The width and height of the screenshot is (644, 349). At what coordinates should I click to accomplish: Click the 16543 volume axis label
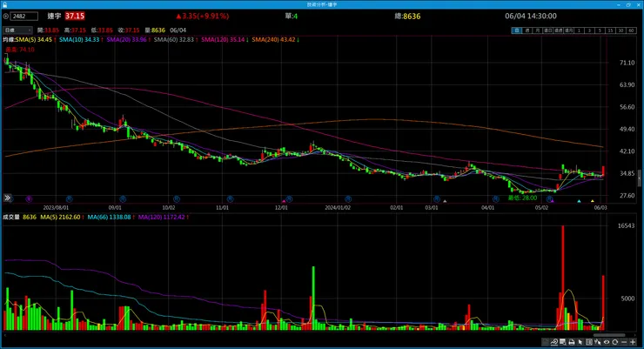coord(627,225)
